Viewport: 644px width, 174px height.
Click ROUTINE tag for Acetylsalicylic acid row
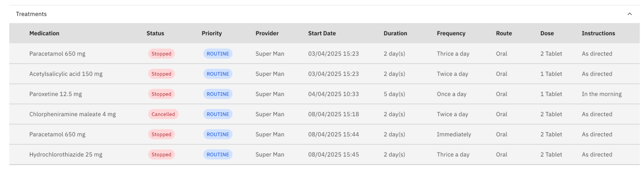[217, 74]
